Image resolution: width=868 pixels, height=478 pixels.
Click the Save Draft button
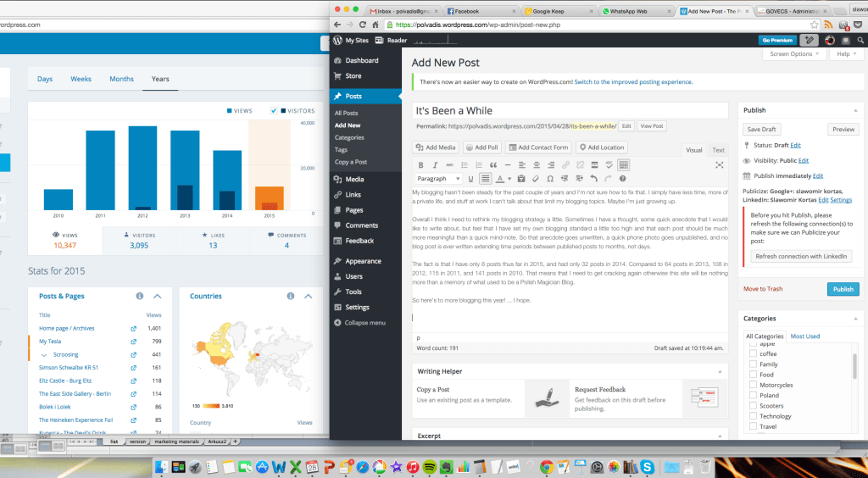pyautogui.click(x=761, y=130)
